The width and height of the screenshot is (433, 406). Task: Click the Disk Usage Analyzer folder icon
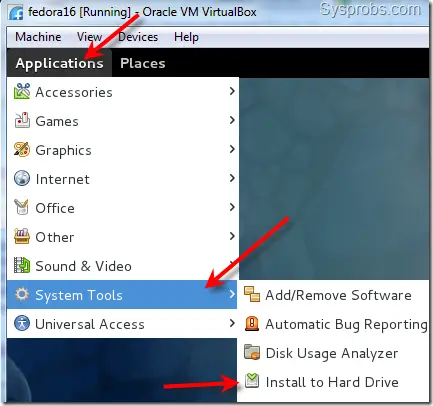pos(252,352)
